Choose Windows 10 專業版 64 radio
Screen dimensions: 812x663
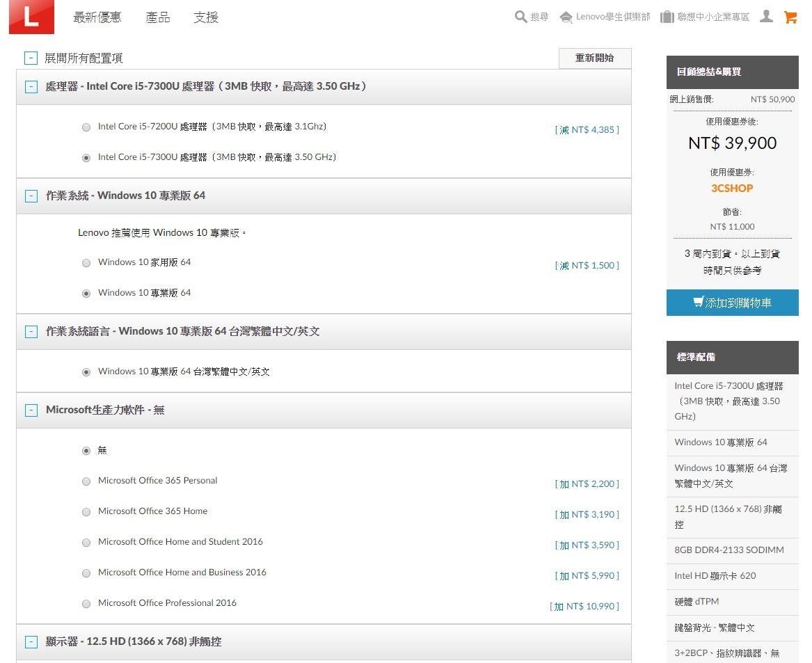[x=86, y=293]
